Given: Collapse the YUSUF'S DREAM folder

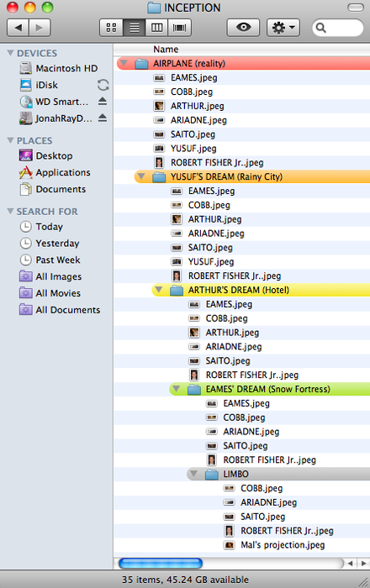Looking at the screenshot, I should (141, 176).
